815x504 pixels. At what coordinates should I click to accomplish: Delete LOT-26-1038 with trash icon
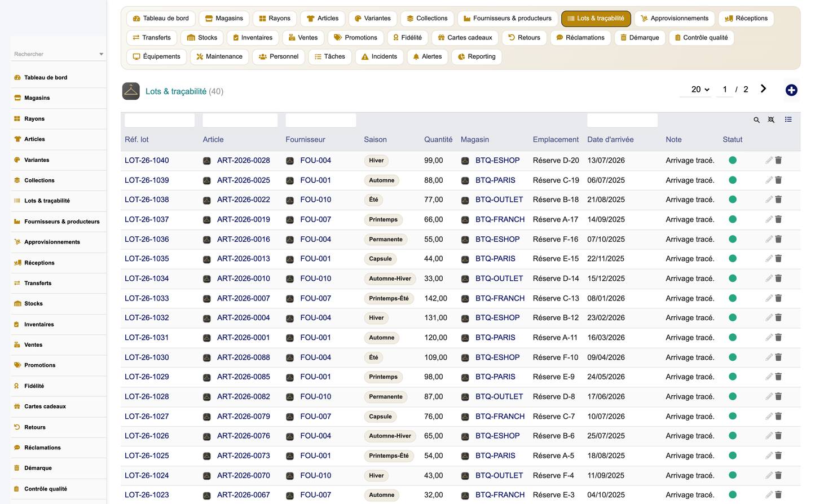pyautogui.click(x=778, y=200)
